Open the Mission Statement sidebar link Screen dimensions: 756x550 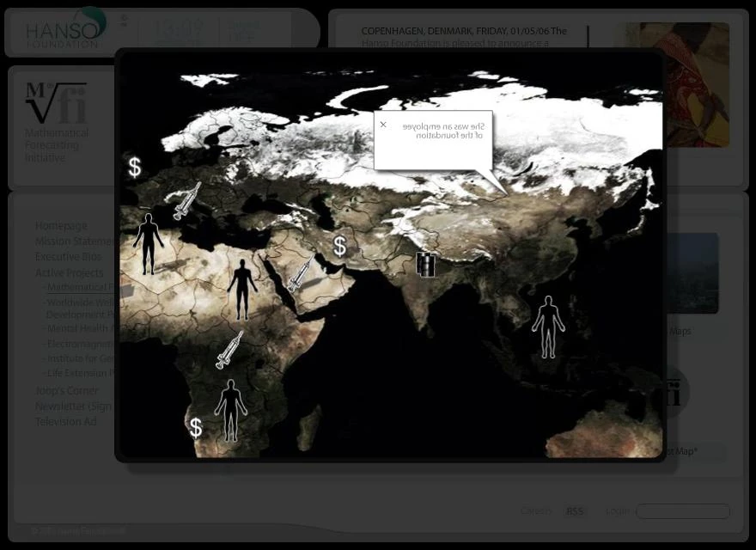coord(75,241)
